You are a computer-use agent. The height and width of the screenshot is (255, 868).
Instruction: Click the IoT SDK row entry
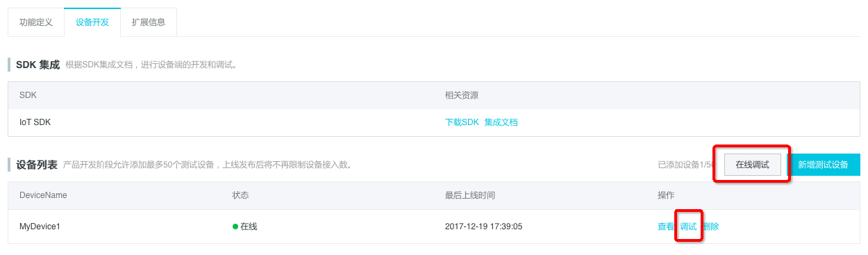(35, 122)
